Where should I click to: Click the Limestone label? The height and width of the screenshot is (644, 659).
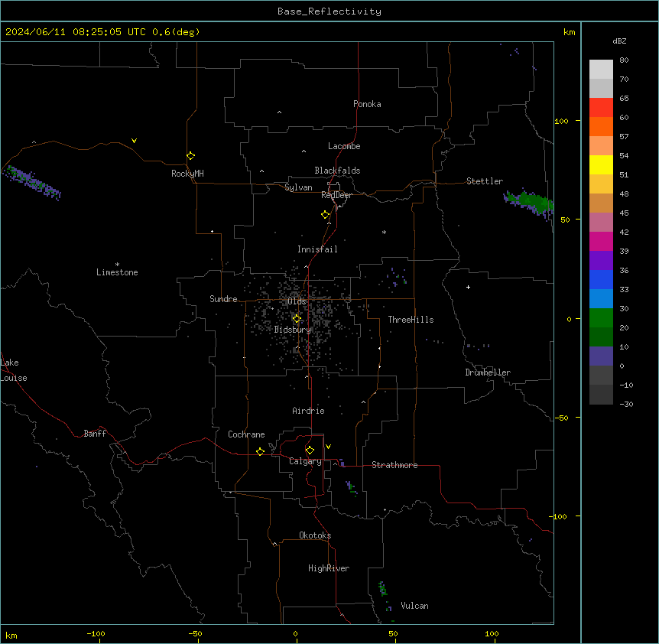pyautogui.click(x=117, y=272)
